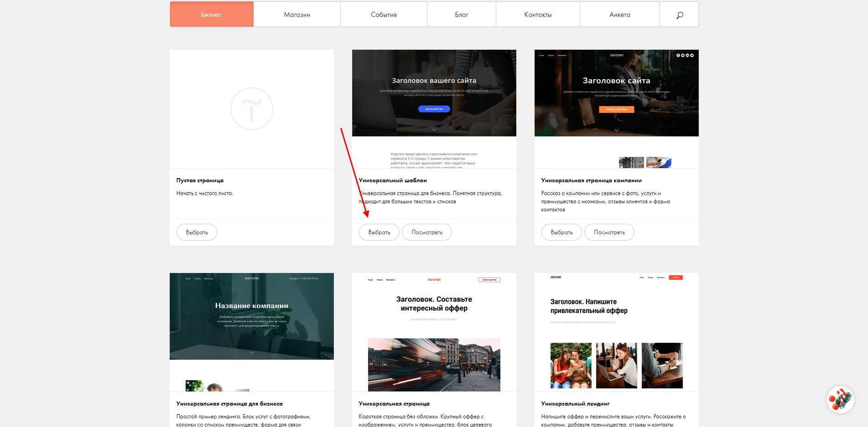Click description 'Рассказ о компании или сервисе'
The width and height of the screenshot is (868, 427).
606,201
